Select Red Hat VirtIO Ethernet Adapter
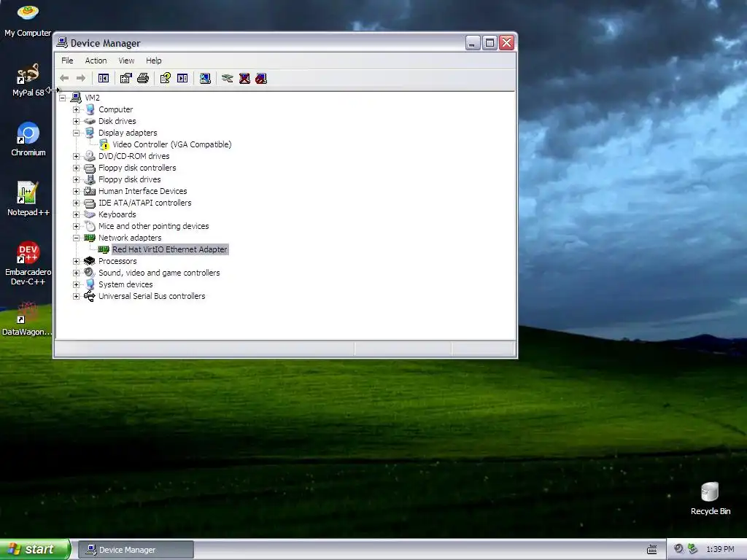This screenshot has width=747, height=560. point(169,249)
